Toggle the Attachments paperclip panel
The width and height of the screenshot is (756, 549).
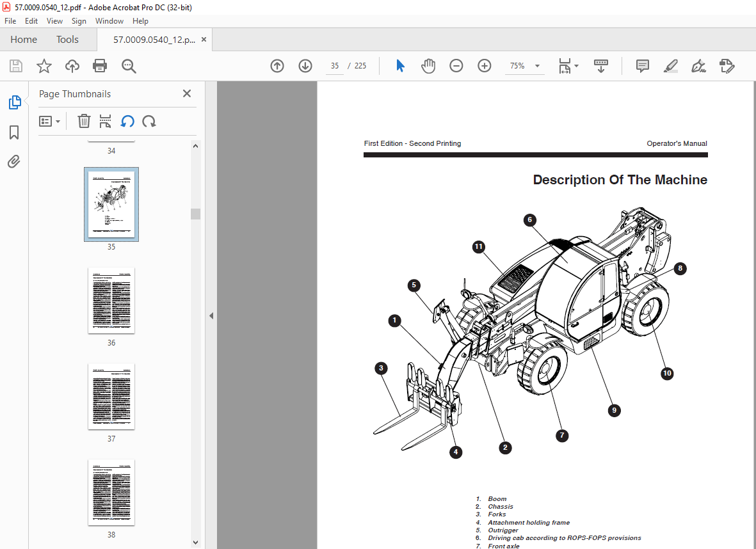14,161
